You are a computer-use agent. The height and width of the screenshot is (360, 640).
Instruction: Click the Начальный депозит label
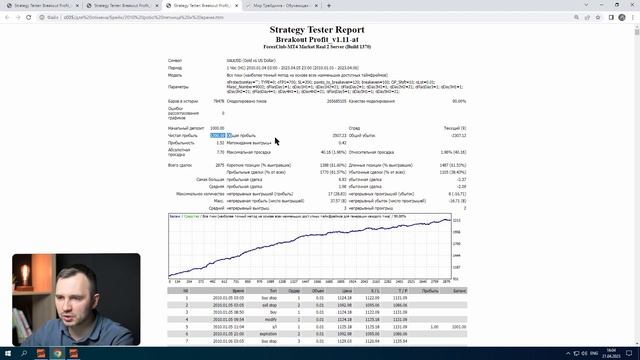(x=186, y=128)
